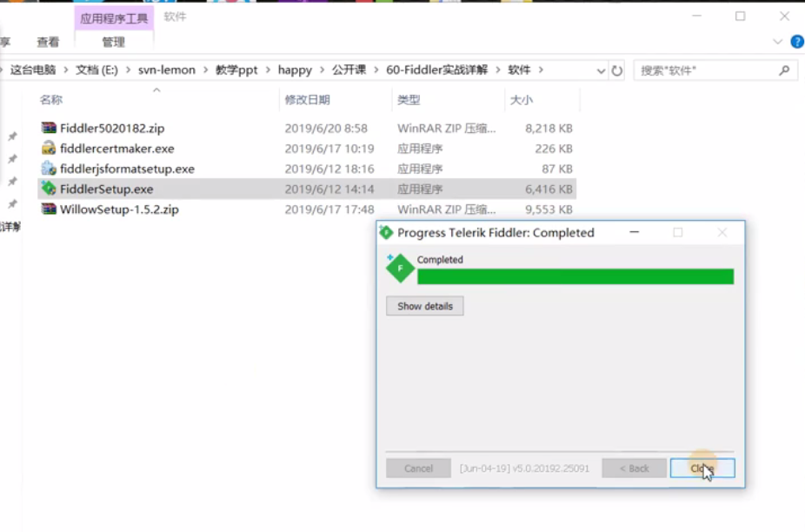Viewport: 805px width, 532px height.
Task: Open the 查看 ribbon tab
Action: pyautogui.click(x=48, y=42)
